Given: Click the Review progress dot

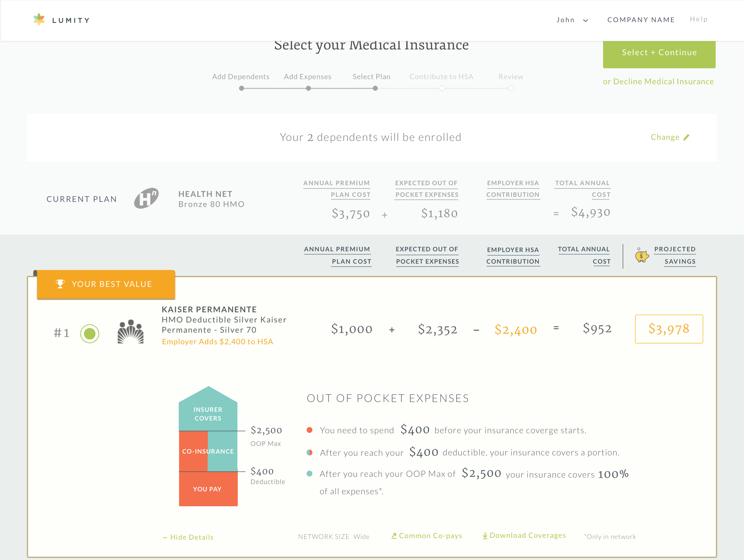Looking at the screenshot, I should click(x=511, y=88).
